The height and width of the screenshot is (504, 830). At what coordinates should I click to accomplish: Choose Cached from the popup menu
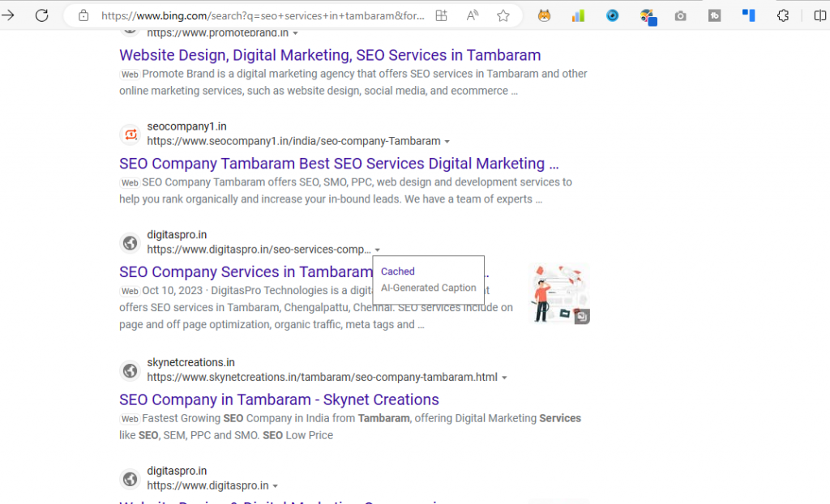click(397, 271)
